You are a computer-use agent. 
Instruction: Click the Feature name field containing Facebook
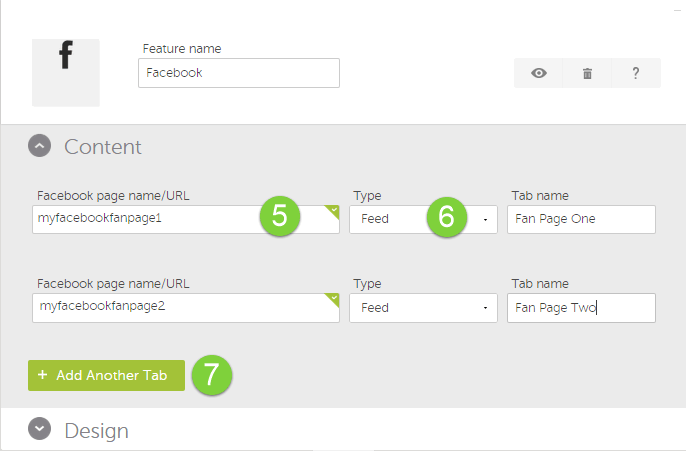tap(238, 73)
